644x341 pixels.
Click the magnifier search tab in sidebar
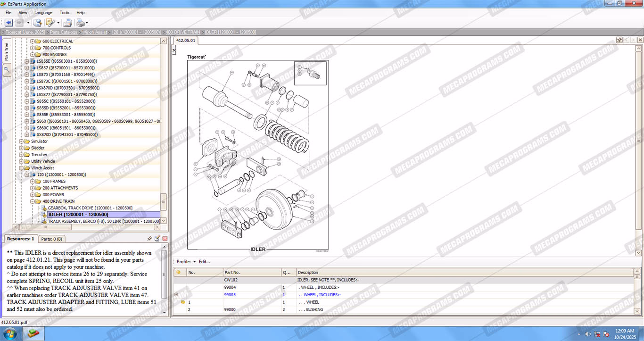coord(7,70)
